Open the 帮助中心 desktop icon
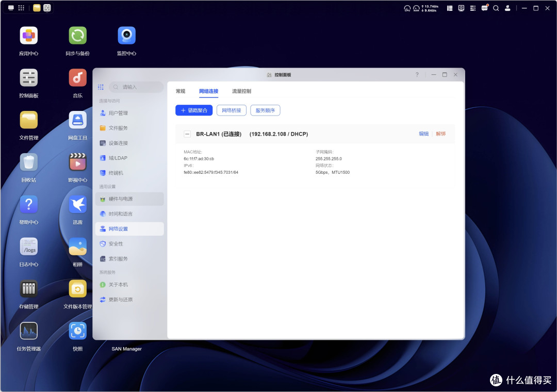The height and width of the screenshot is (392, 557). 29,204
